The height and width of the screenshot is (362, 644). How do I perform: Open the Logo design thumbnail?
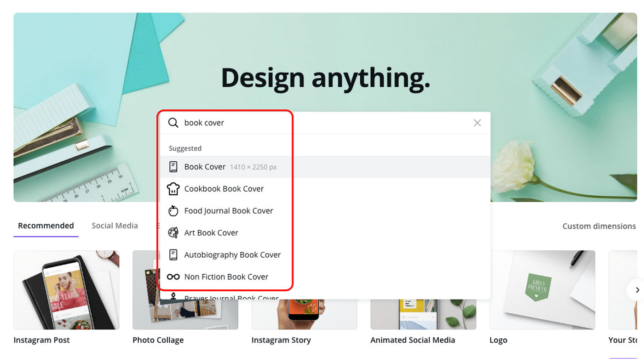pyautogui.click(x=542, y=290)
